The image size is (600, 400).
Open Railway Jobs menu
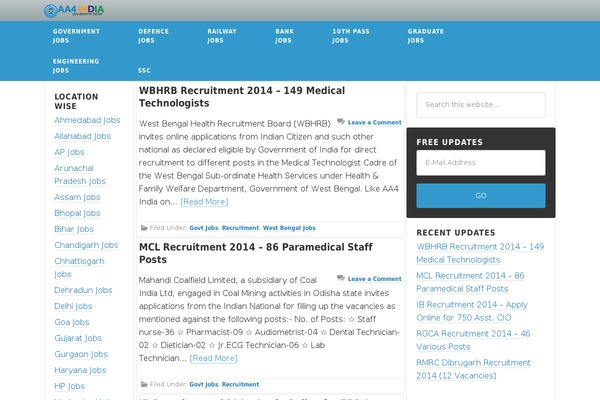click(222, 36)
